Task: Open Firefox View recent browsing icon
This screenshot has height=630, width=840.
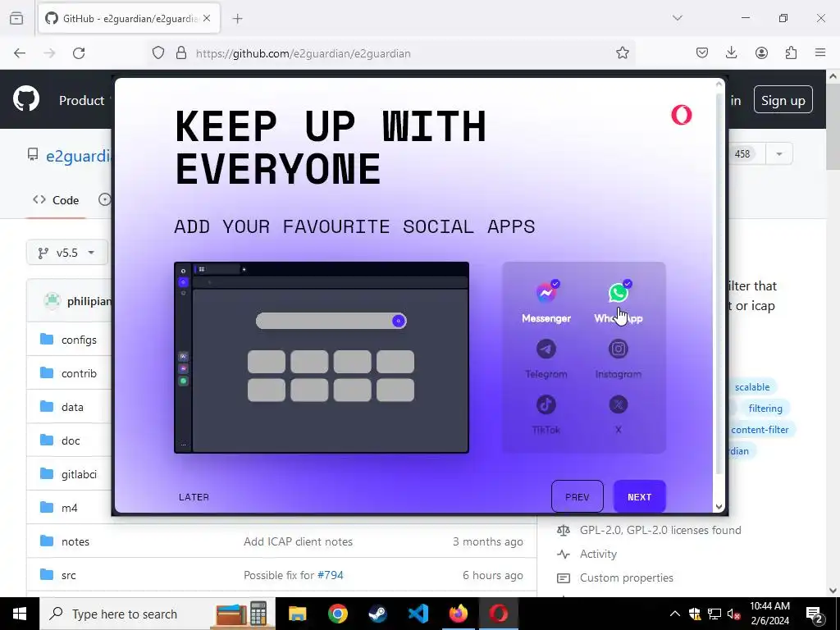Action: click(16, 18)
